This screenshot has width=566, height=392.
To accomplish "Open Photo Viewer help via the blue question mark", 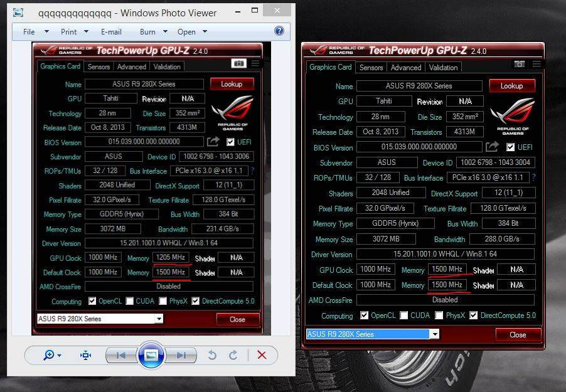I will 279,31.
